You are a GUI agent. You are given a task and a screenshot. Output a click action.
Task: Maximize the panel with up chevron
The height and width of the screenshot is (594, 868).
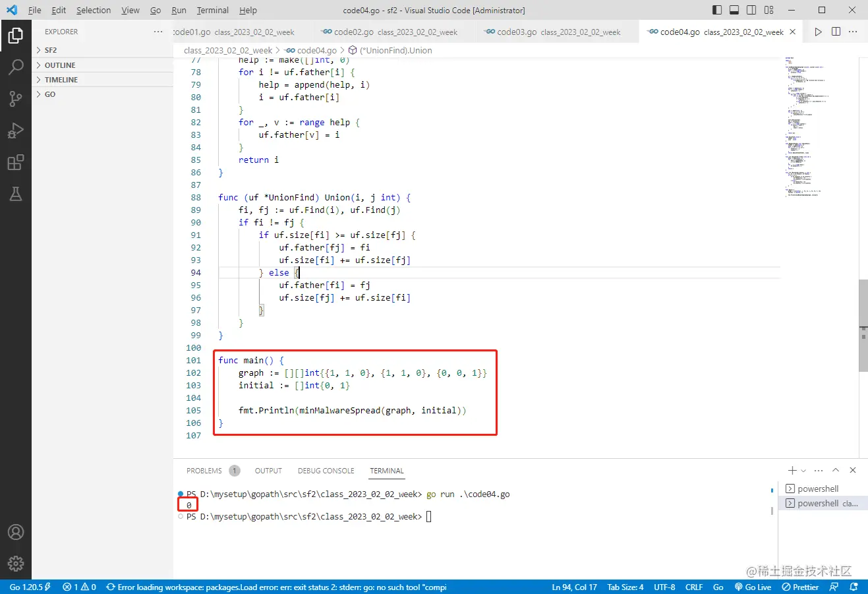(x=836, y=470)
